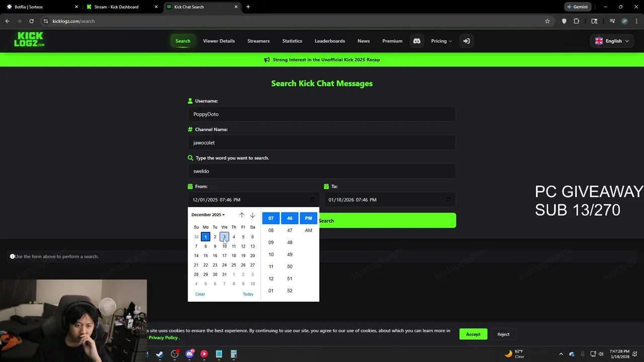Click the To date field 01/18/2026

coord(390,200)
